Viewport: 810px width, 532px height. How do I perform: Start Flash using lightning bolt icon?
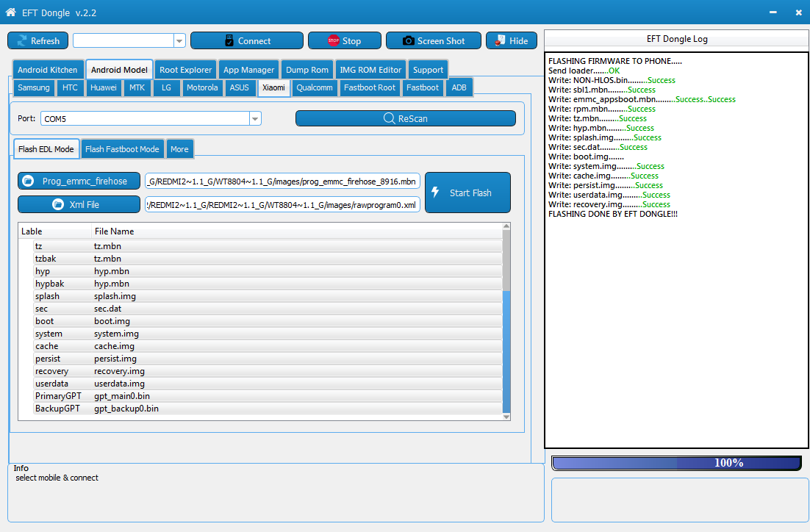[x=435, y=193]
